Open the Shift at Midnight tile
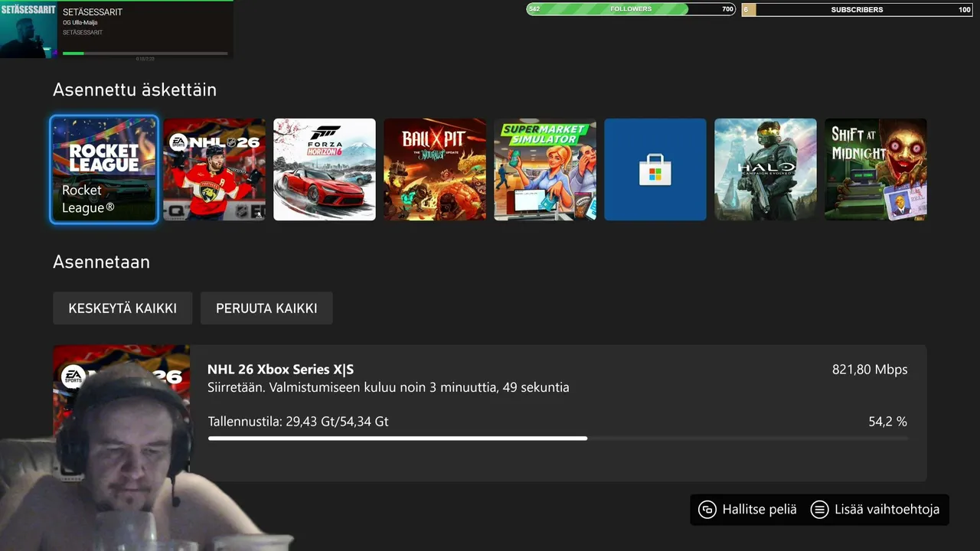The width and height of the screenshot is (980, 551). [876, 169]
